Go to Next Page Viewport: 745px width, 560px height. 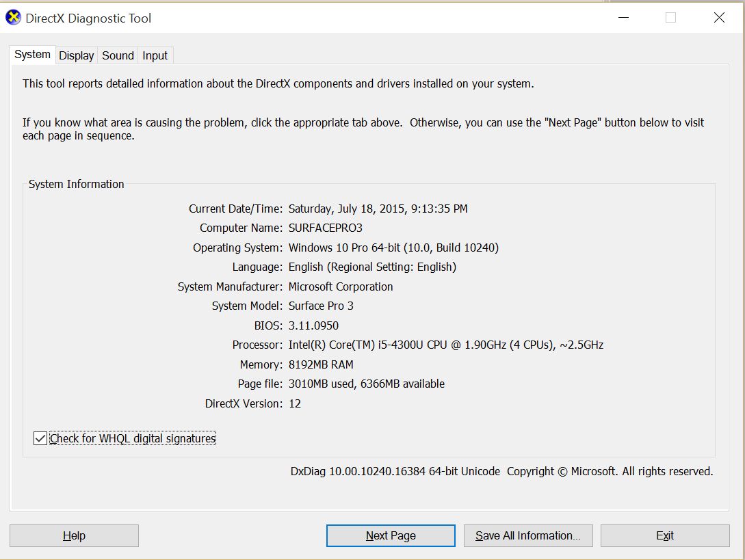pos(391,536)
